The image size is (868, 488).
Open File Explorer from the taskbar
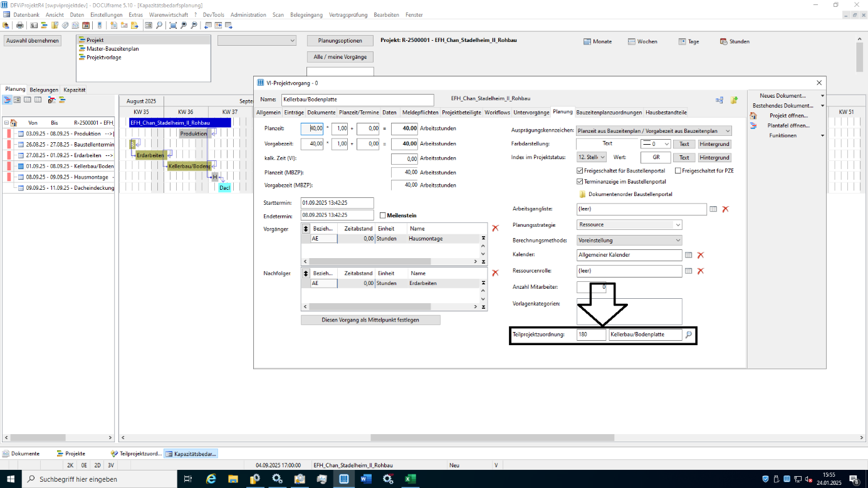[x=233, y=479]
